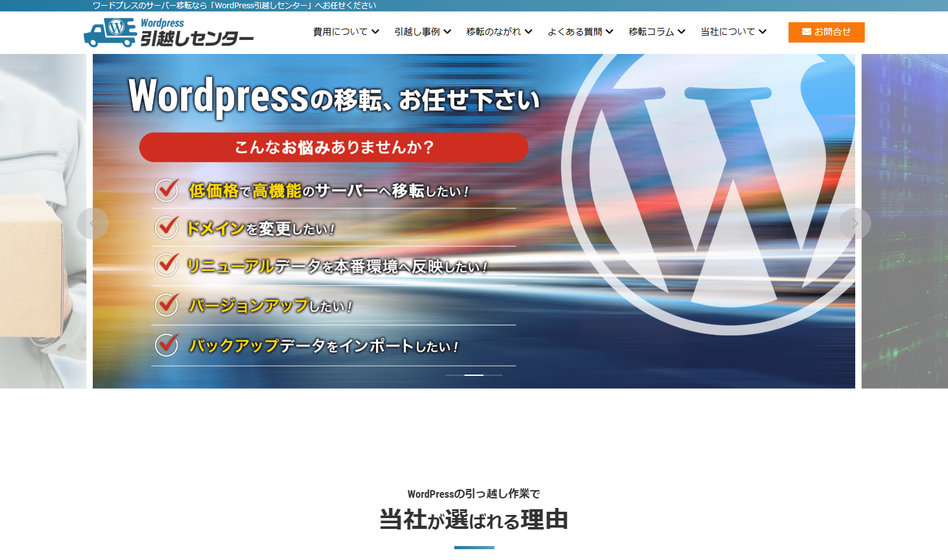The height and width of the screenshot is (560, 948).
Task: Open the 引越し事例 menu
Action: (x=423, y=32)
